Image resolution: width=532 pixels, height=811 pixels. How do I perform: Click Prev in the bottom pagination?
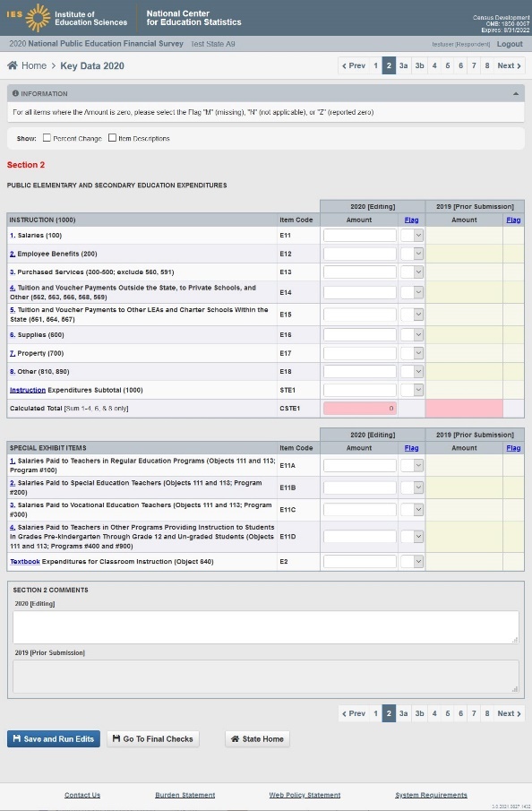click(354, 713)
